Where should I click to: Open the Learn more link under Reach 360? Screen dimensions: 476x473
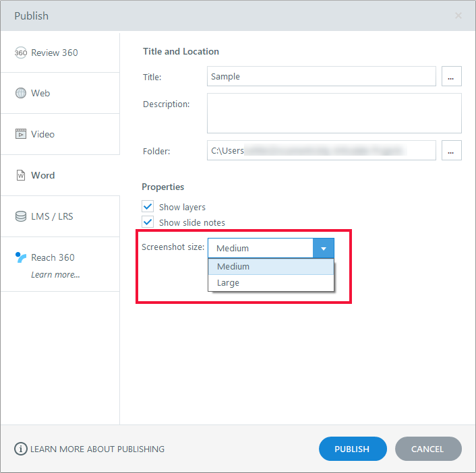point(55,274)
